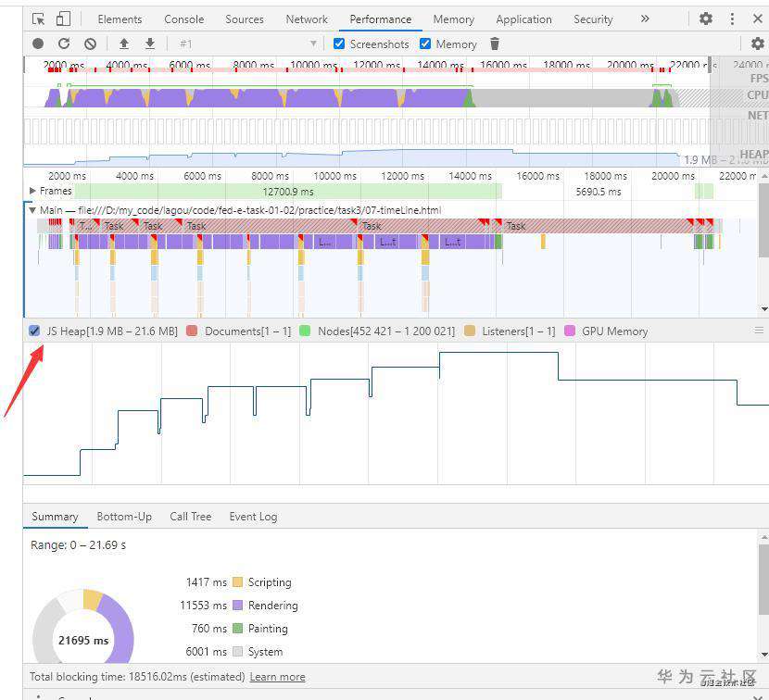This screenshot has height=700, width=769.
Task: Click the flame chart scrollbar up arrow
Action: pyautogui.click(x=763, y=176)
